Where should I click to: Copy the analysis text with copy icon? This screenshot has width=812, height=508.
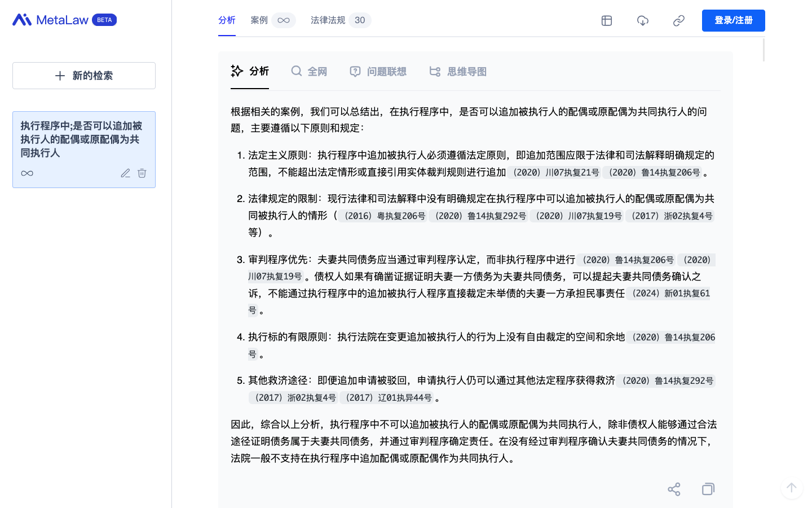(708, 489)
